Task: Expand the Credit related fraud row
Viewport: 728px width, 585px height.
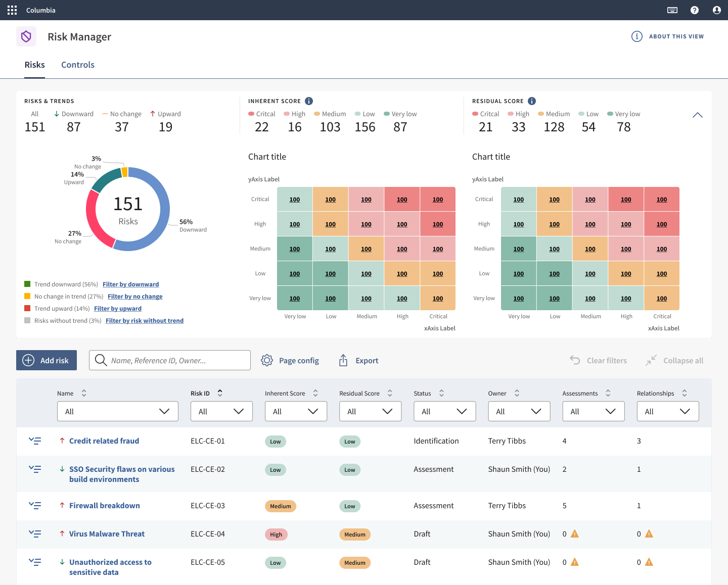Action: click(35, 441)
